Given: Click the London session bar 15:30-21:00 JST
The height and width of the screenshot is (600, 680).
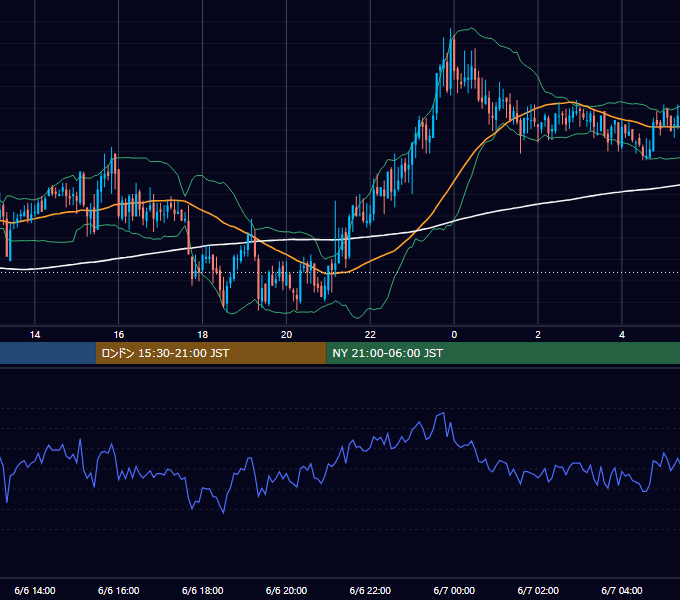Looking at the screenshot, I should pos(211,353).
